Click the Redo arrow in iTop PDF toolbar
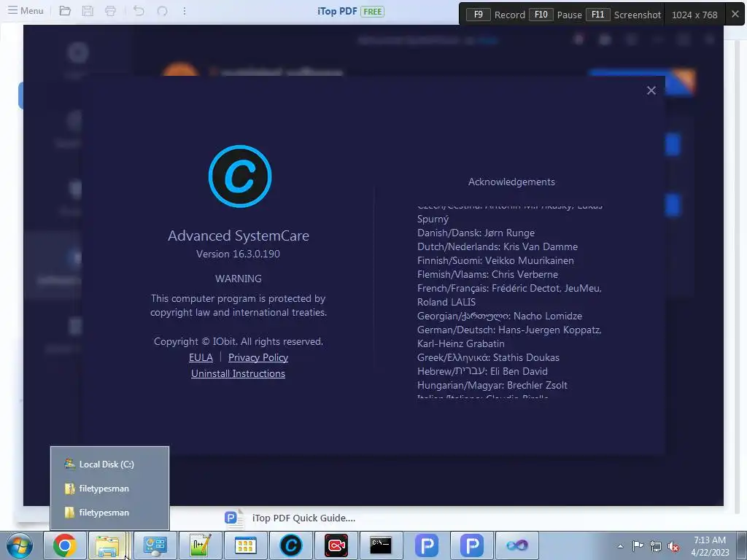 (x=162, y=10)
